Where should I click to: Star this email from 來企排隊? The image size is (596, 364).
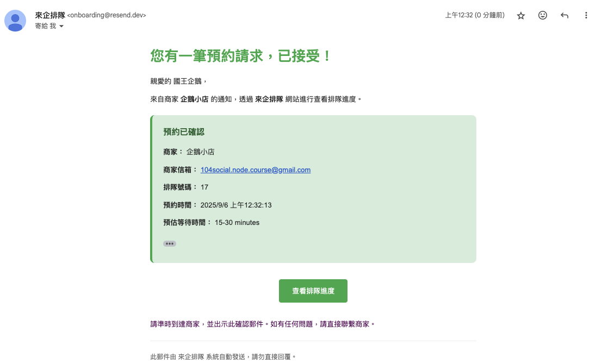(x=521, y=16)
